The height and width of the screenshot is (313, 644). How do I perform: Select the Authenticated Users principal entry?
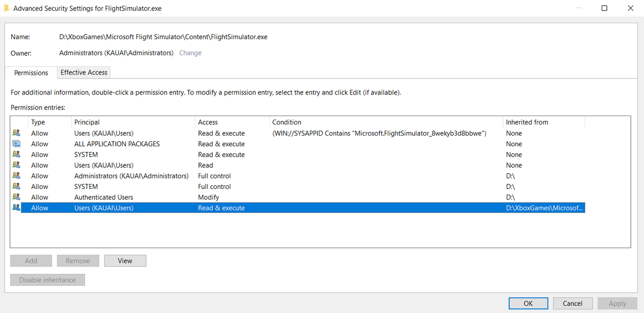[x=104, y=197]
